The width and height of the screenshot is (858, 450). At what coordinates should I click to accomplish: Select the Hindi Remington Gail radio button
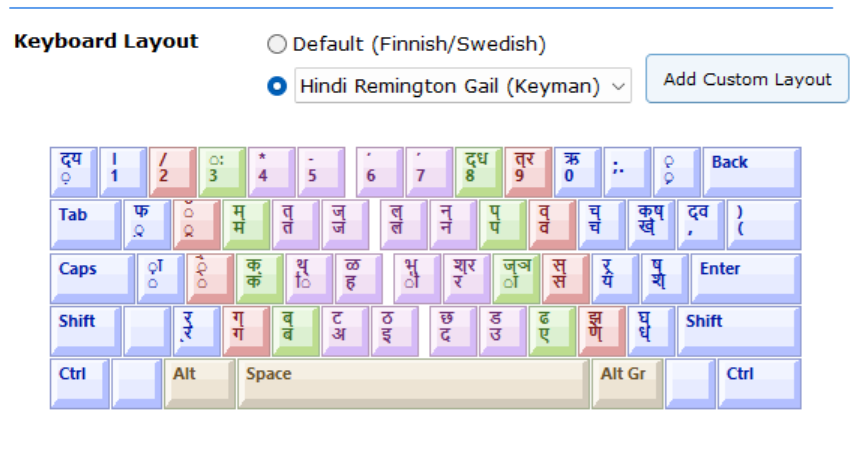click(x=277, y=86)
